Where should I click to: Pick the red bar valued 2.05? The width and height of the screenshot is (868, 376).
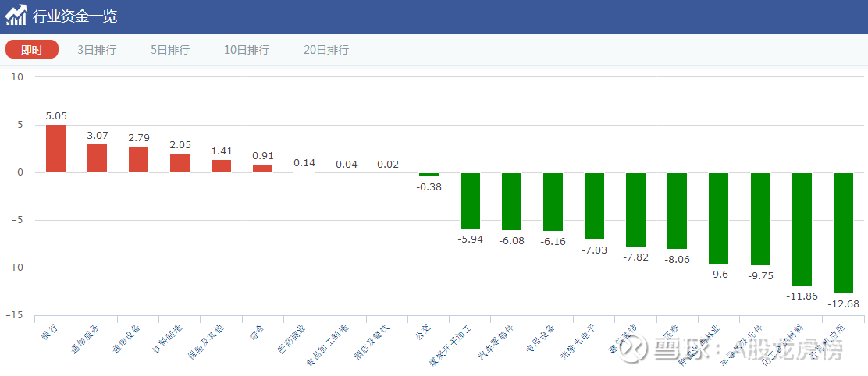180,163
